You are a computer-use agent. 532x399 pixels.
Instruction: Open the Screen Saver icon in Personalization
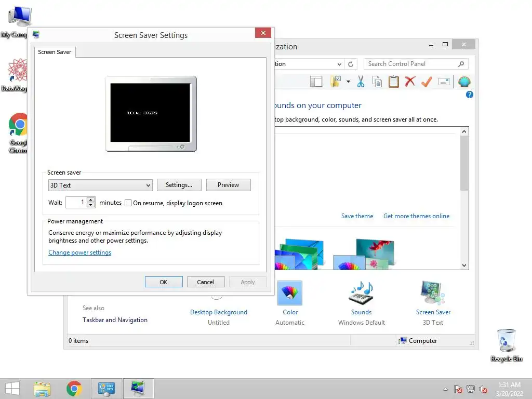coord(432,292)
